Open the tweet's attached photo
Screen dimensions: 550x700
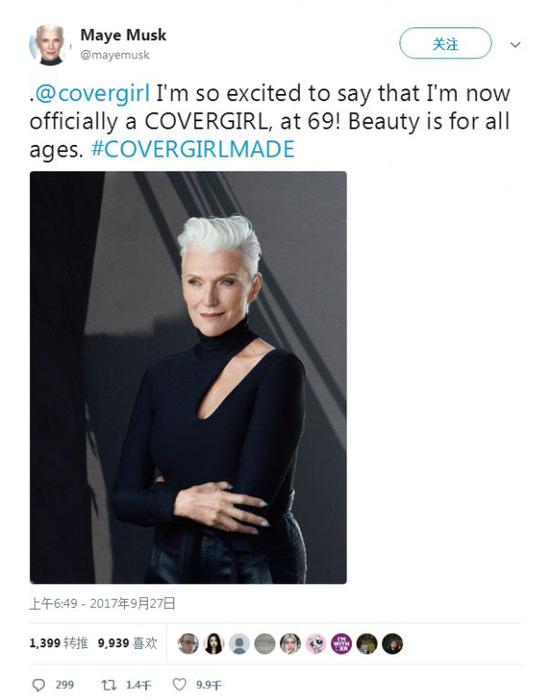coord(188,377)
